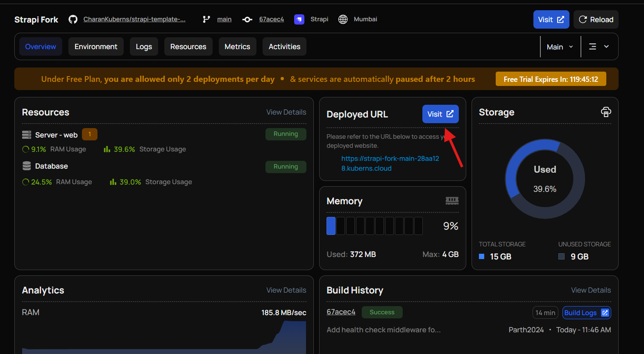Click the Success build status badge
This screenshot has width=644, height=354.
(382, 312)
